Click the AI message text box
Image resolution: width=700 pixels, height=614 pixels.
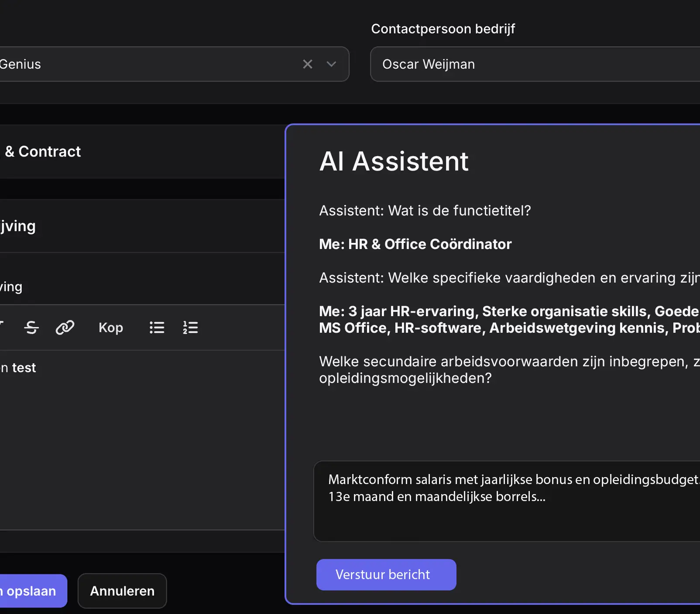click(x=507, y=501)
